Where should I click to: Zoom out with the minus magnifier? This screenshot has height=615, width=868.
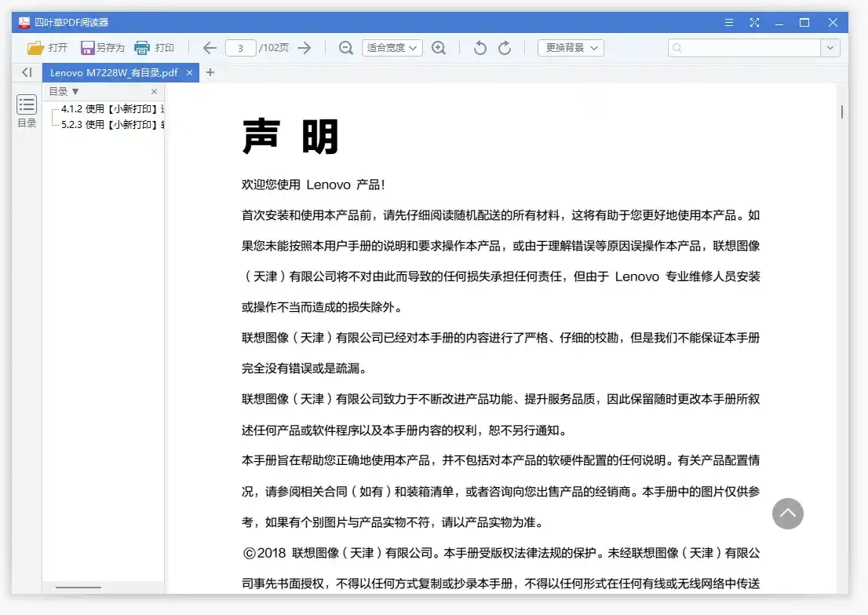click(x=346, y=48)
